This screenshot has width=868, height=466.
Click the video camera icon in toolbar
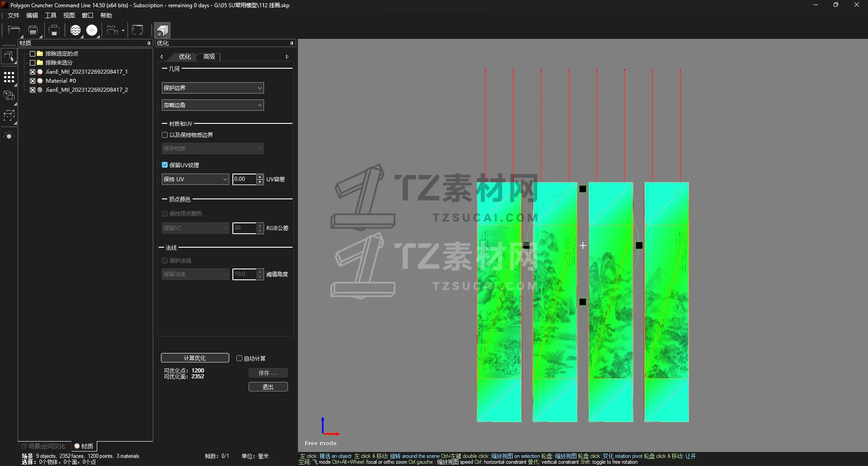click(112, 30)
